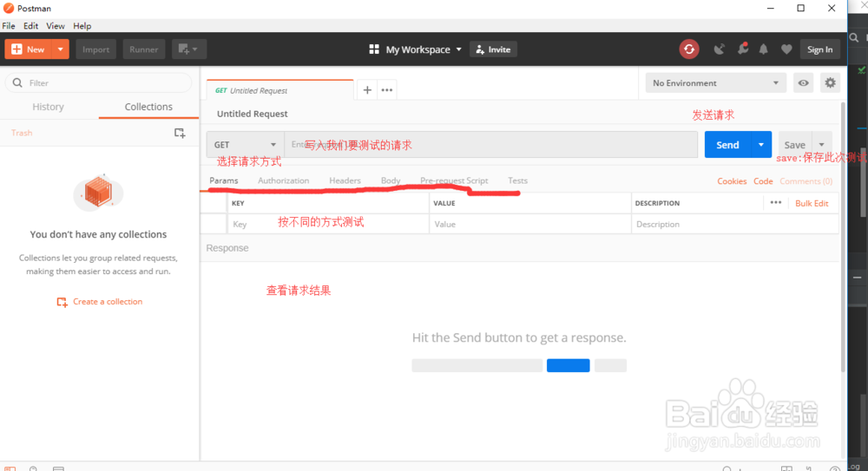The image size is (868, 471).
Task: Add a new request tab with plus
Action: tap(367, 89)
